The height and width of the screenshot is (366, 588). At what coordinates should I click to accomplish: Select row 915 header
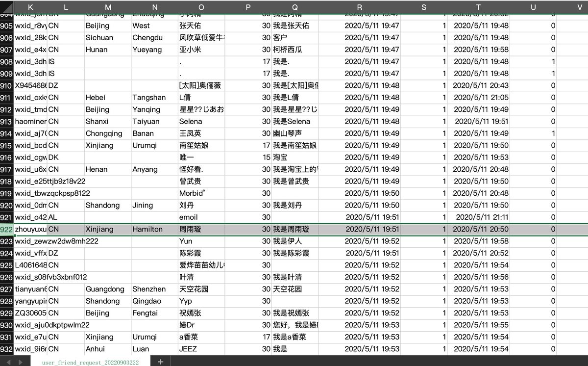(7, 145)
